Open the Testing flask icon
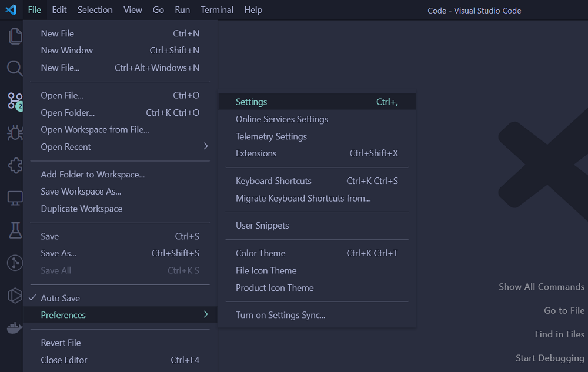588x372 pixels. click(15, 230)
